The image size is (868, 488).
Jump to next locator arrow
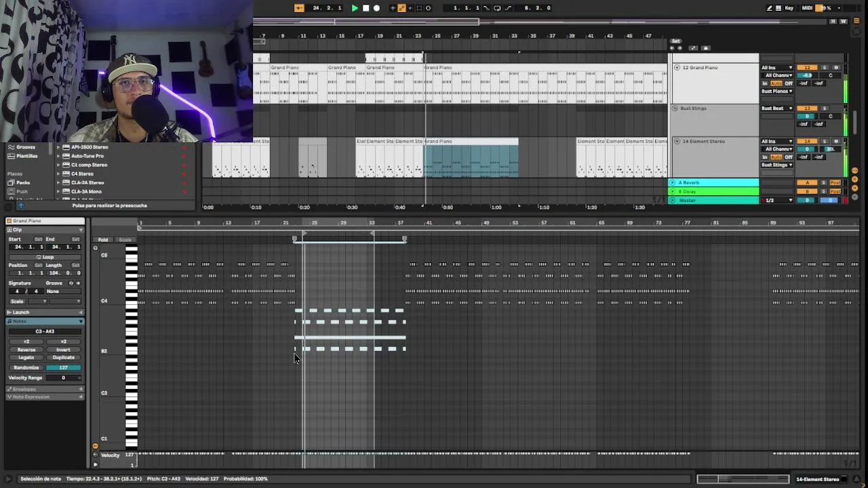[680, 48]
